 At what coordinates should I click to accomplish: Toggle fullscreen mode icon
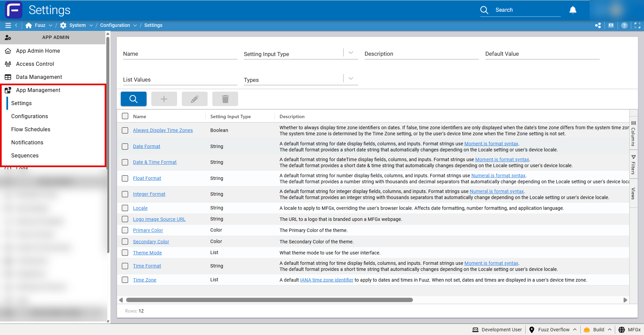point(637,26)
